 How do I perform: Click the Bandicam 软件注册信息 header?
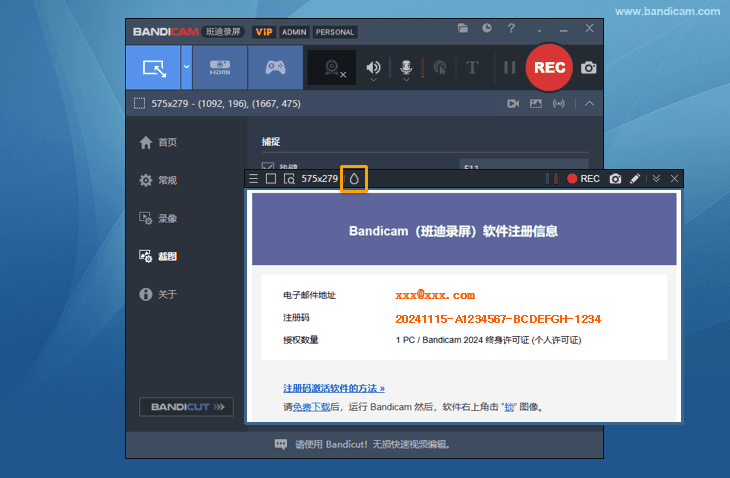coord(453,231)
